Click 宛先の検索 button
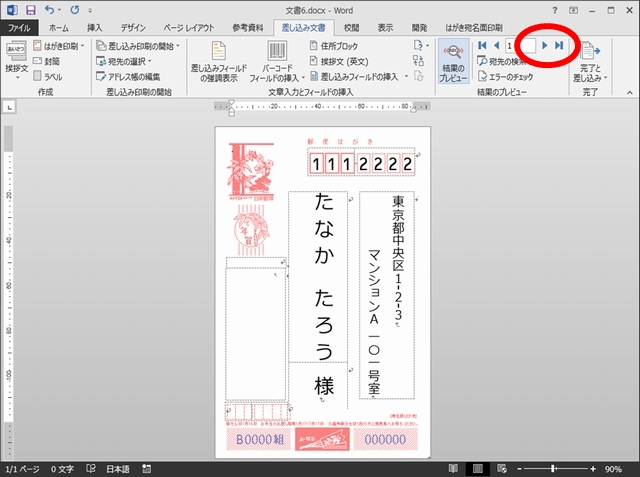Viewport: 640px width, 477px height. pyautogui.click(x=502, y=61)
